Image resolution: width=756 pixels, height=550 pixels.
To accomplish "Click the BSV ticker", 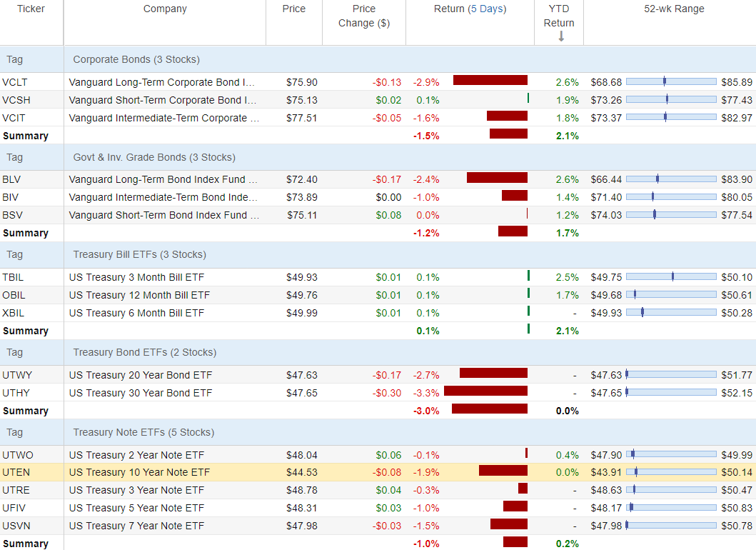I will click(13, 215).
